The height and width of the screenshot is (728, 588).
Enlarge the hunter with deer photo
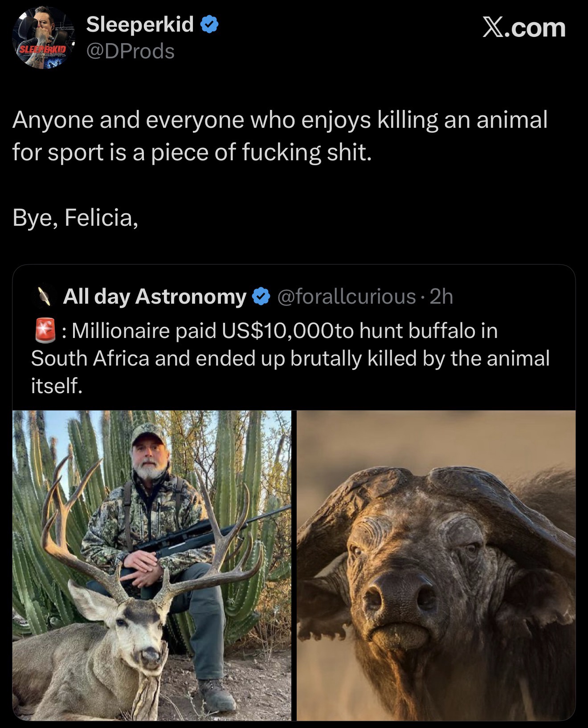click(152, 565)
